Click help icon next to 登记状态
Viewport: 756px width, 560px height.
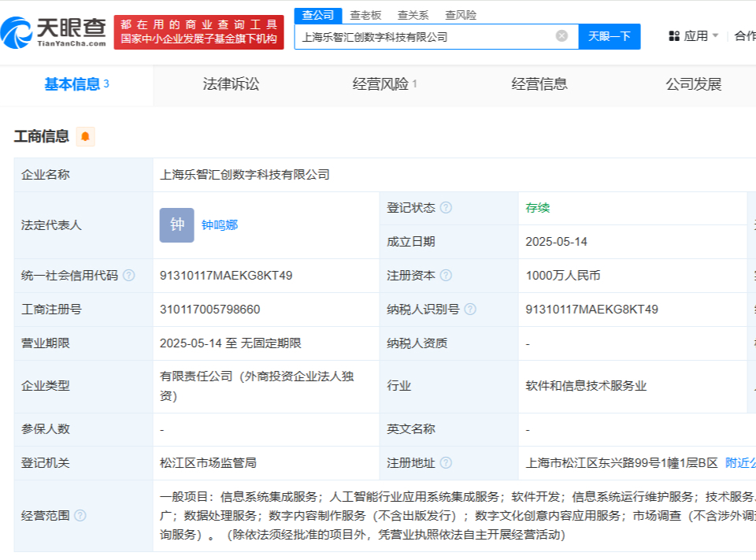446,208
